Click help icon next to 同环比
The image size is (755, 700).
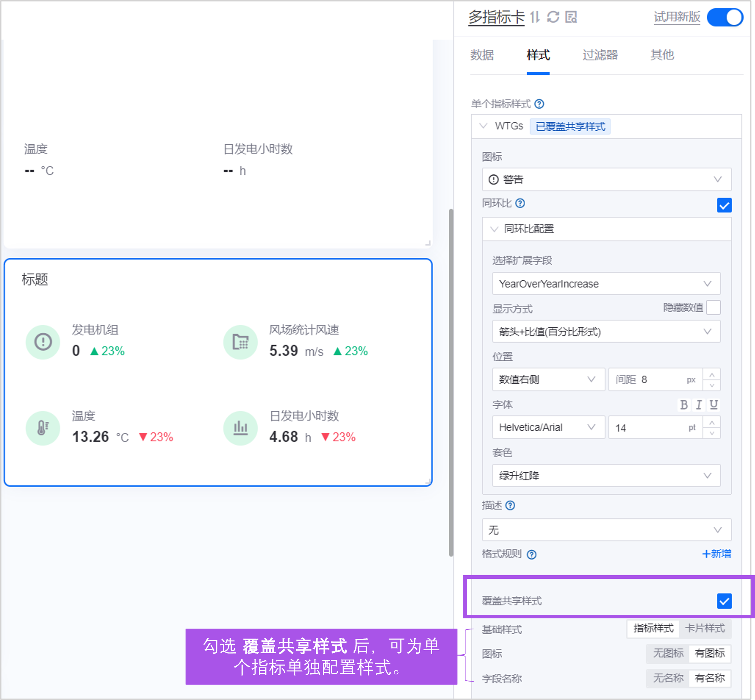pos(520,204)
